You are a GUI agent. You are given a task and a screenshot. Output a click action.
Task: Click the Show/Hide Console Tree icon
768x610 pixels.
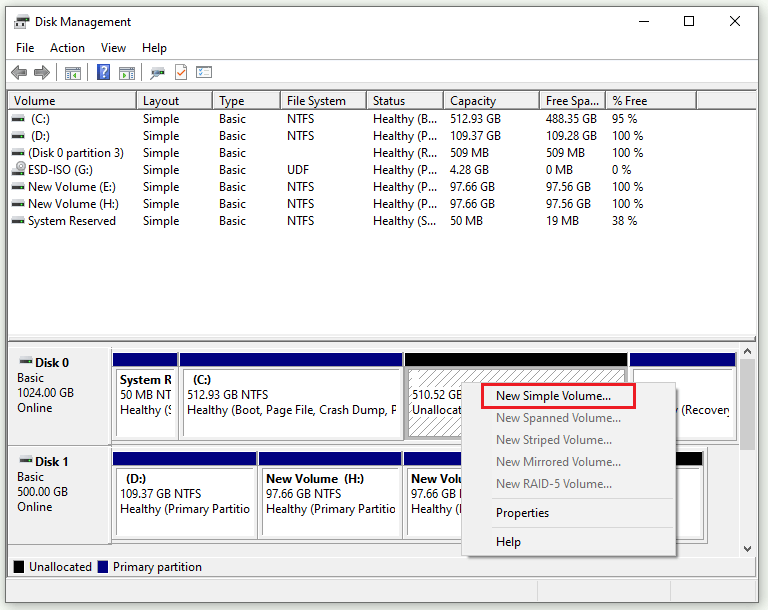[72, 73]
